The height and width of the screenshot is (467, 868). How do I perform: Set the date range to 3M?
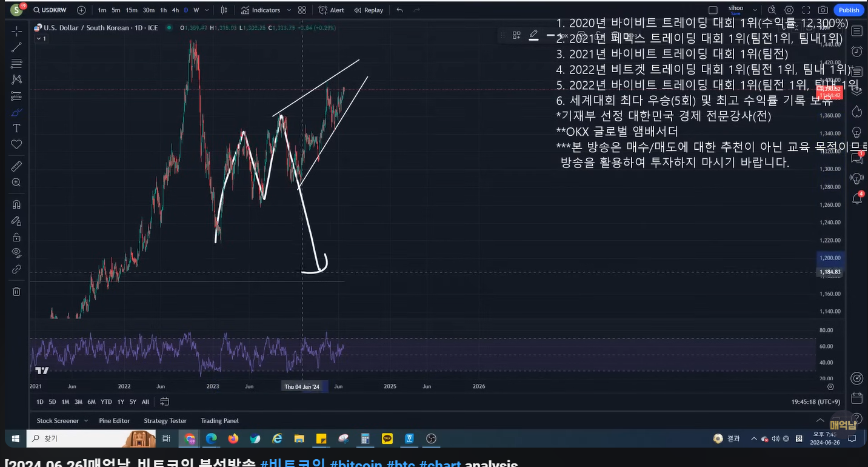pyautogui.click(x=78, y=401)
